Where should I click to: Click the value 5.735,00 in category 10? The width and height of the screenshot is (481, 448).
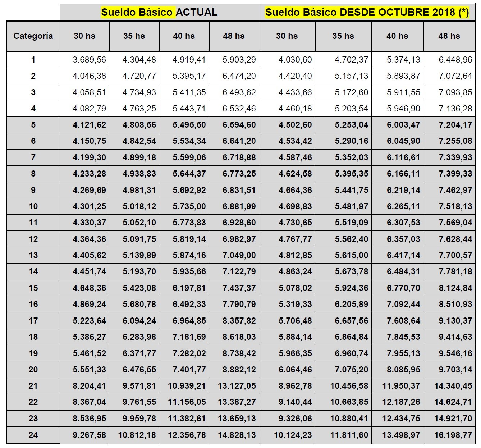point(189,206)
